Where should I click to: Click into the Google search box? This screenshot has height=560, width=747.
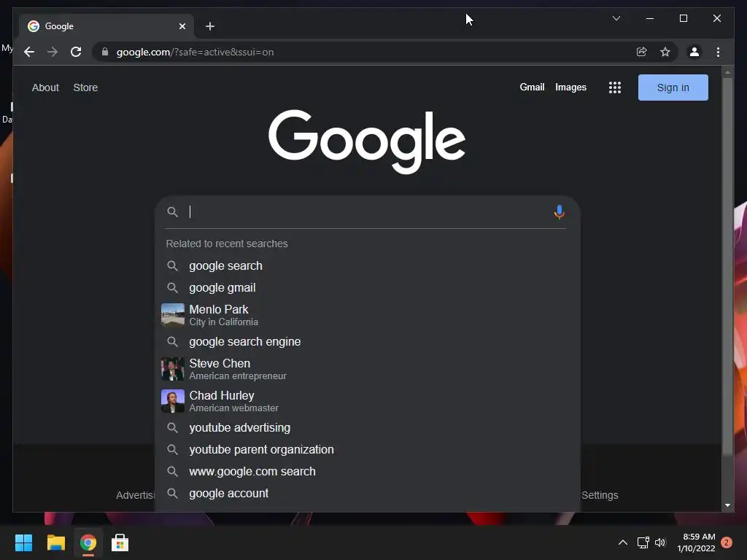point(368,212)
